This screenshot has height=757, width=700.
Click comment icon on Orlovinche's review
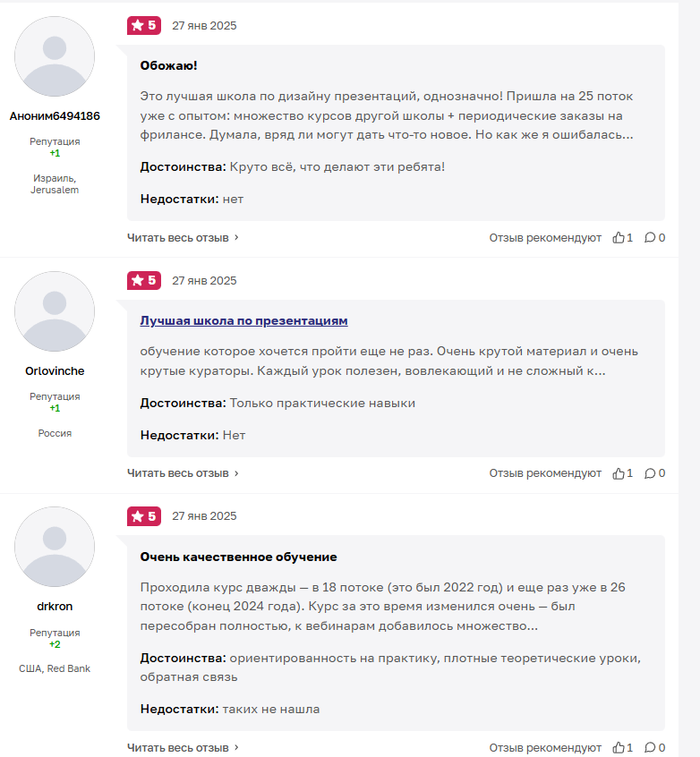click(x=650, y=473)
